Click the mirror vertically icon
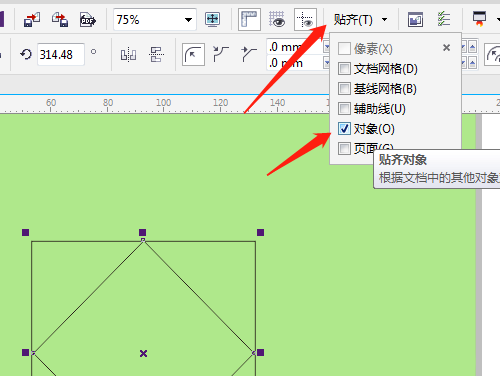Viewport: 500px width, 376px height. click(156, 54)
